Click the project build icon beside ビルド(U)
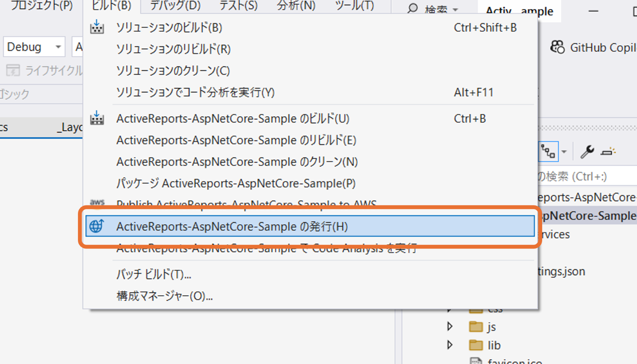The width and height of the screenshot is (637, 364). click(97, 118)
